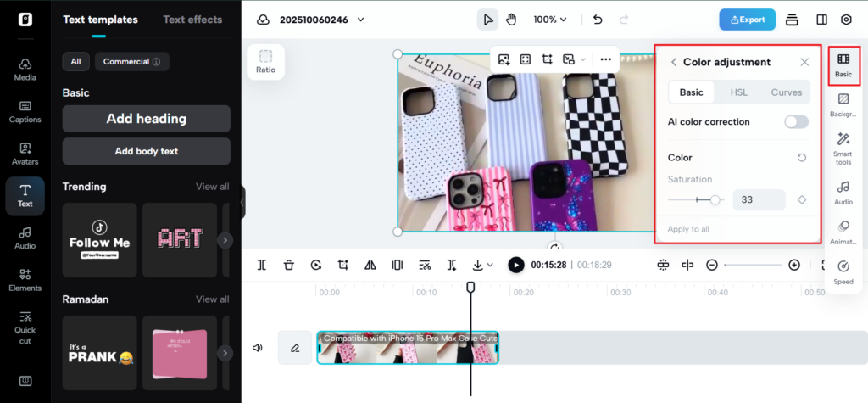Select the Basic icon in right panel
The width and height of the screenshot is (868, 403).
click(x=843, y=65)
